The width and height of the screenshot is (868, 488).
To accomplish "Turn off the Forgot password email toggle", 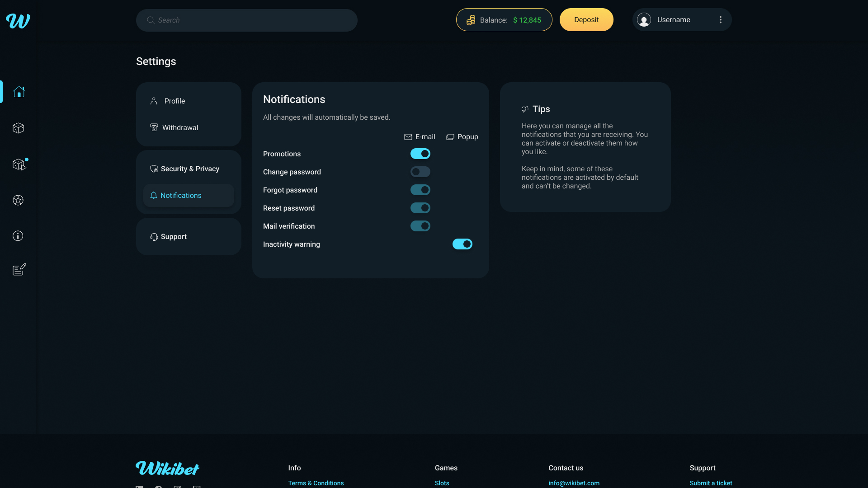I will [x=420, y=190].
